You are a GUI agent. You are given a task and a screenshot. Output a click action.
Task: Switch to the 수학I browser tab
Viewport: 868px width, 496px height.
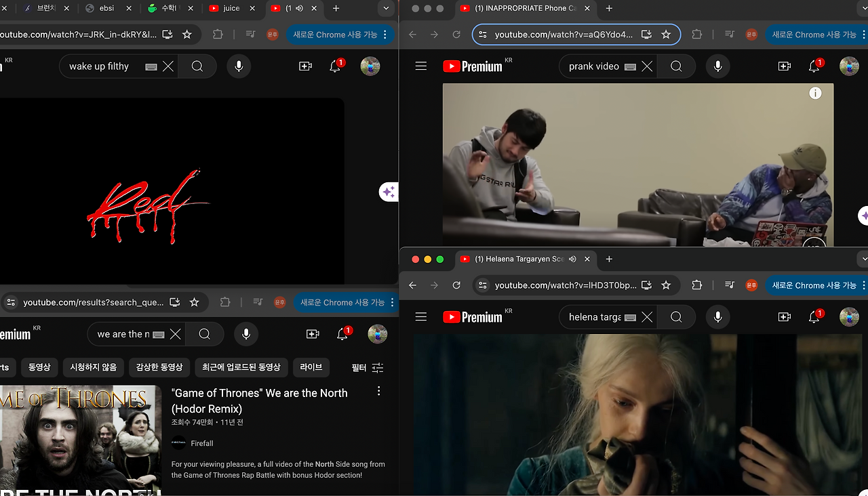pos(167,9)
